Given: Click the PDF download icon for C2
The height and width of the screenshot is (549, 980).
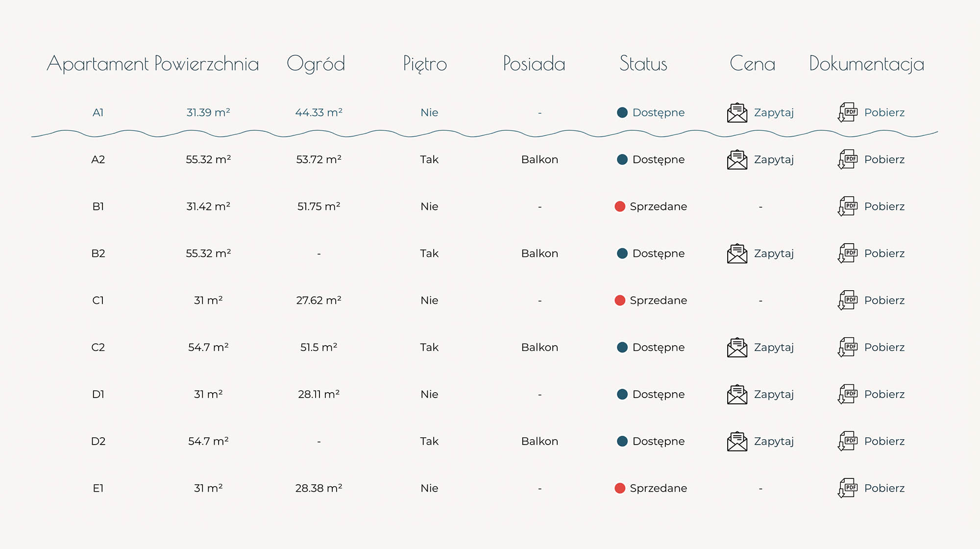Looking at the screenshot, I should tap(848, 348).
